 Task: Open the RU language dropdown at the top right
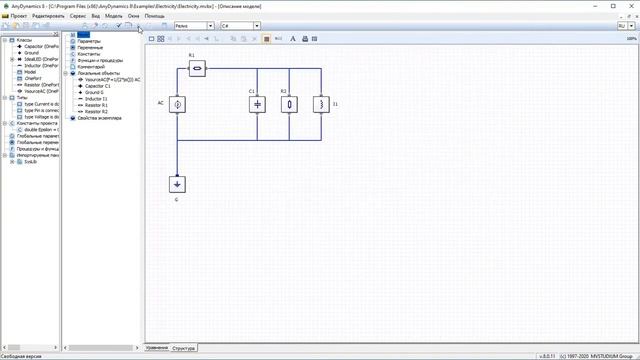pyautogui.click(x=631, y=26)
